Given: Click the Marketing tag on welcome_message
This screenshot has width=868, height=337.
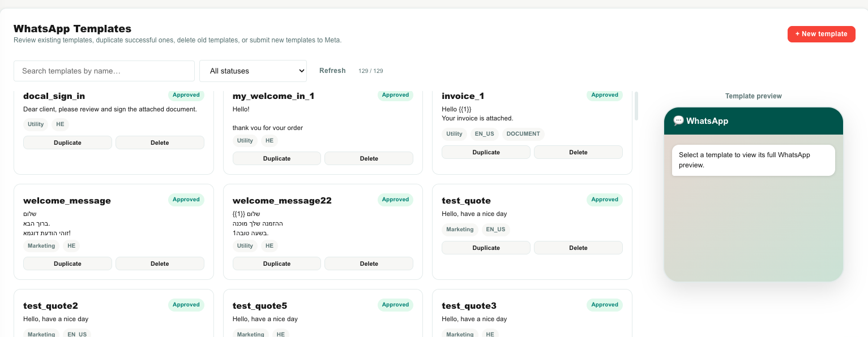Looking at the screenshot, I should [x=41, y=246].
